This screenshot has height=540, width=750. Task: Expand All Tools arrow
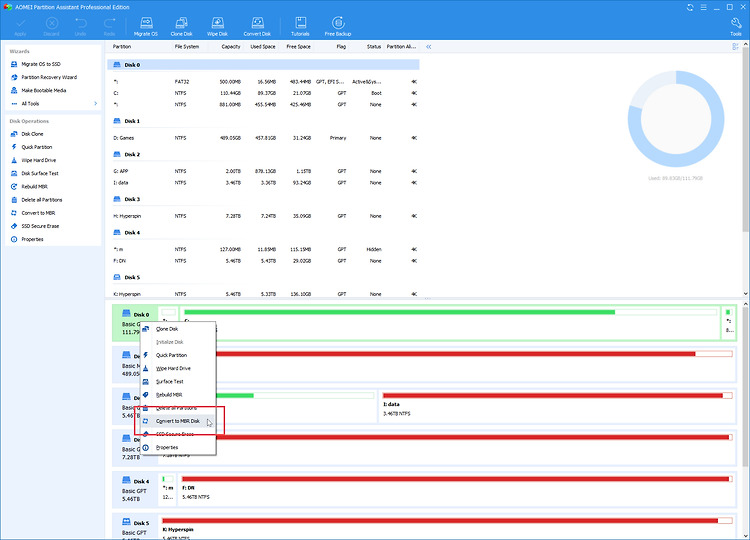click(96, 104)
